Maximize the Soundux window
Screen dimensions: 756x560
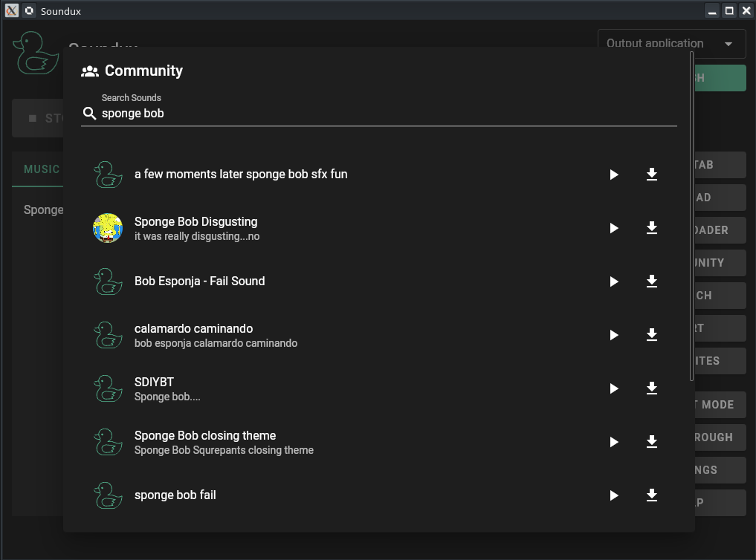(729, 10)
